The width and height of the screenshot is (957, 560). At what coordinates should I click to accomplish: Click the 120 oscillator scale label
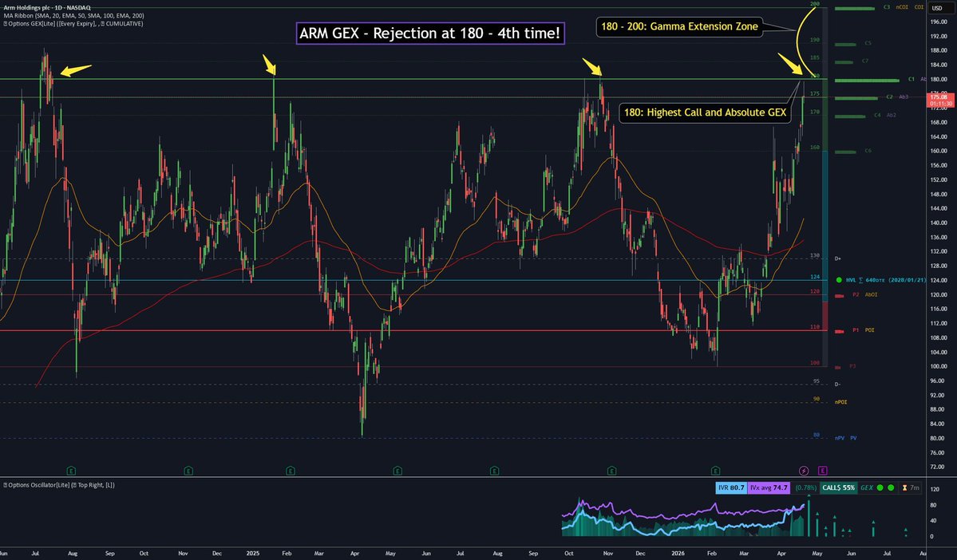point(935,489)
